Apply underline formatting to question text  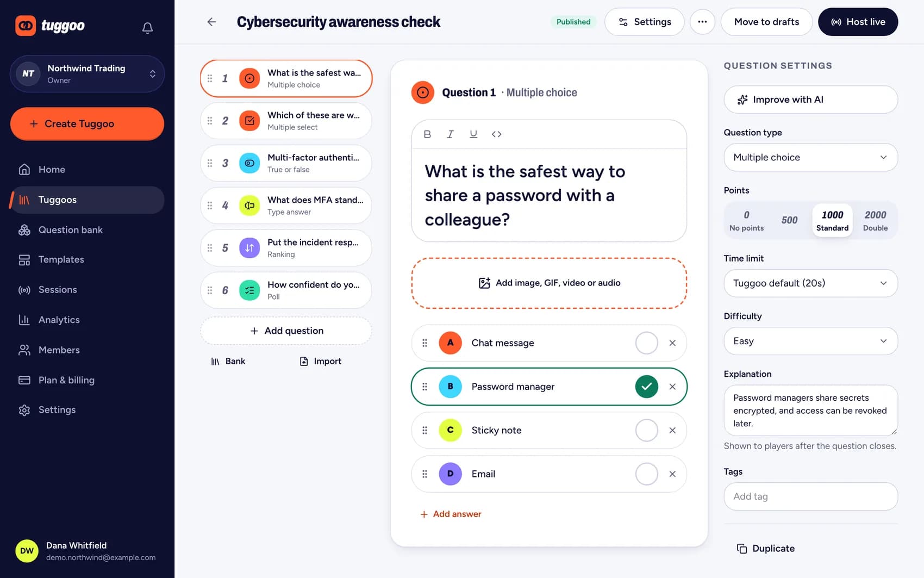(473, 134)
